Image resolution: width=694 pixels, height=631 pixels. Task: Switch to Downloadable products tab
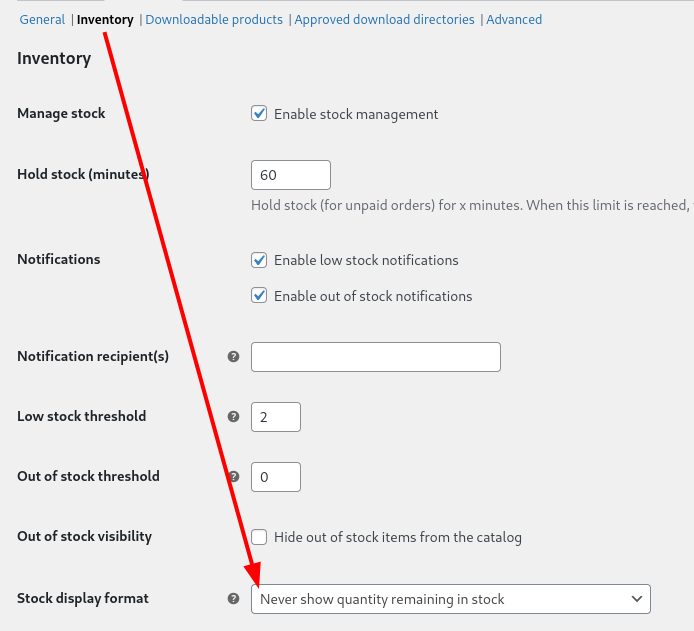tap(214, 19)
